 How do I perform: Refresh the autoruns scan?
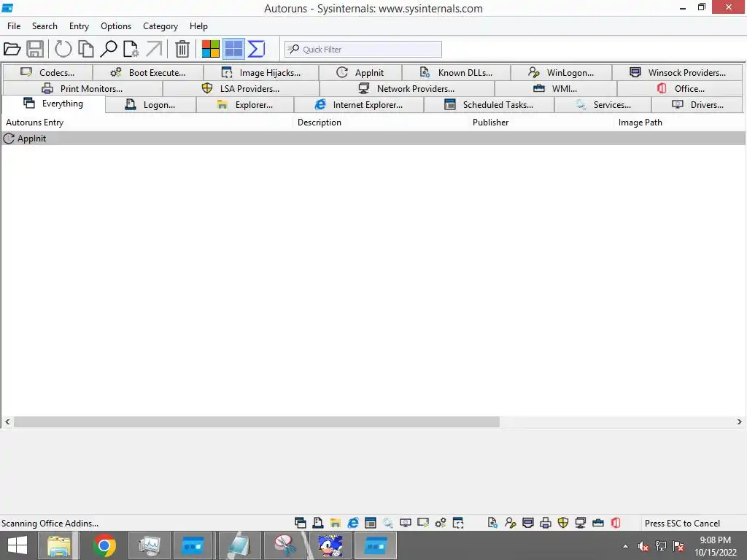click(63, 49)
